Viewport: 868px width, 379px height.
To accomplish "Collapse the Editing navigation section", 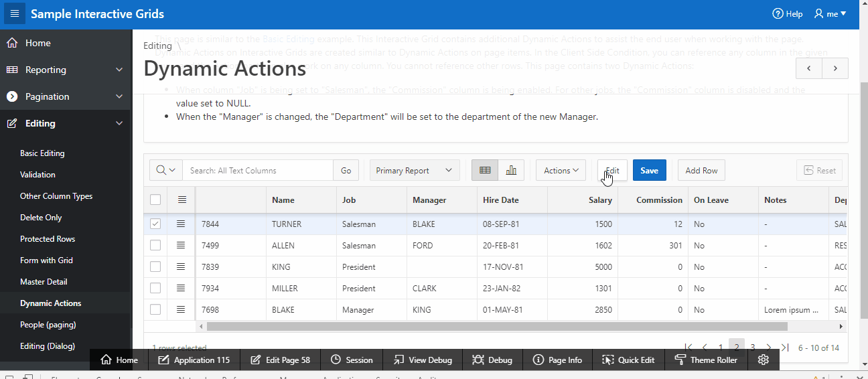I will tap(119, 123).
